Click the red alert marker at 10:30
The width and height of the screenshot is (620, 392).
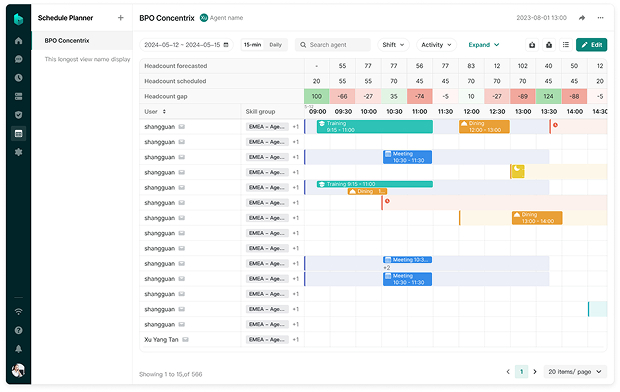pos(387,201)
